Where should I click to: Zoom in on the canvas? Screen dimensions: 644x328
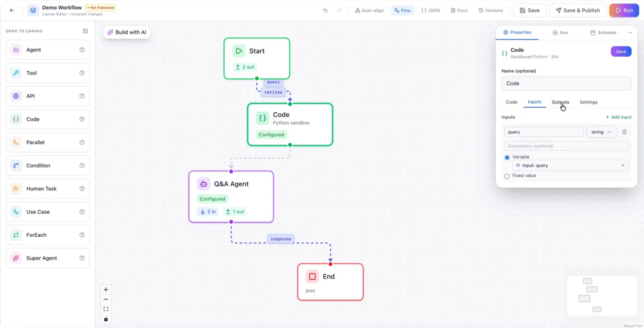pyautogui.click(x=106, y=289)
